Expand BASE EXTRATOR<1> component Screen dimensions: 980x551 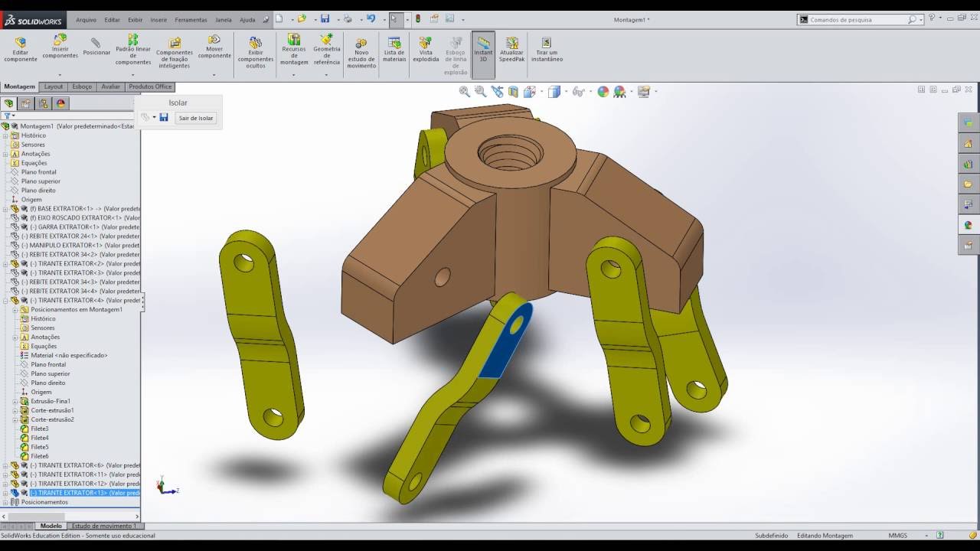click(5, 209)
